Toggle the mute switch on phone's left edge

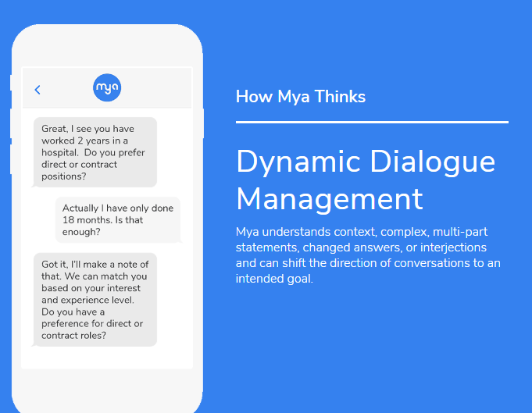pos(11,82)
